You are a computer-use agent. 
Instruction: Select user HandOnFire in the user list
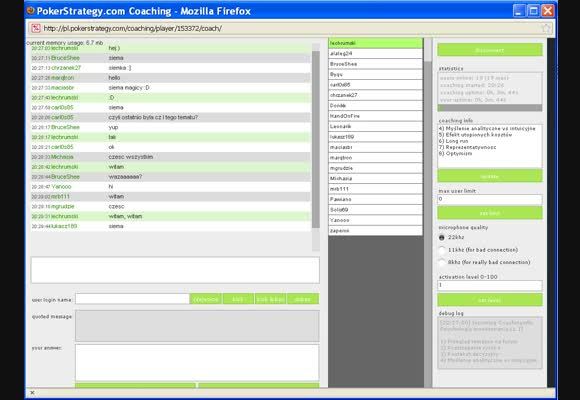tap(375, 116)
